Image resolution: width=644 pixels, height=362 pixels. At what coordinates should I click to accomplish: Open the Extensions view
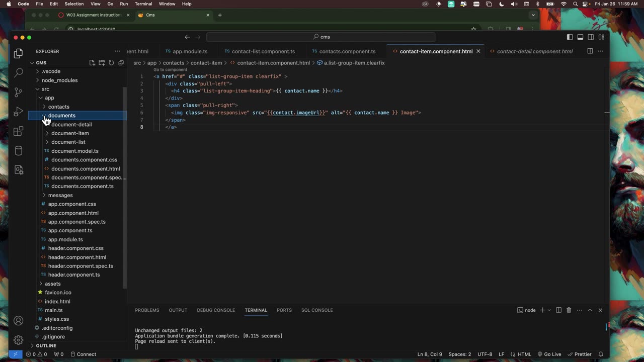(19, 131)
